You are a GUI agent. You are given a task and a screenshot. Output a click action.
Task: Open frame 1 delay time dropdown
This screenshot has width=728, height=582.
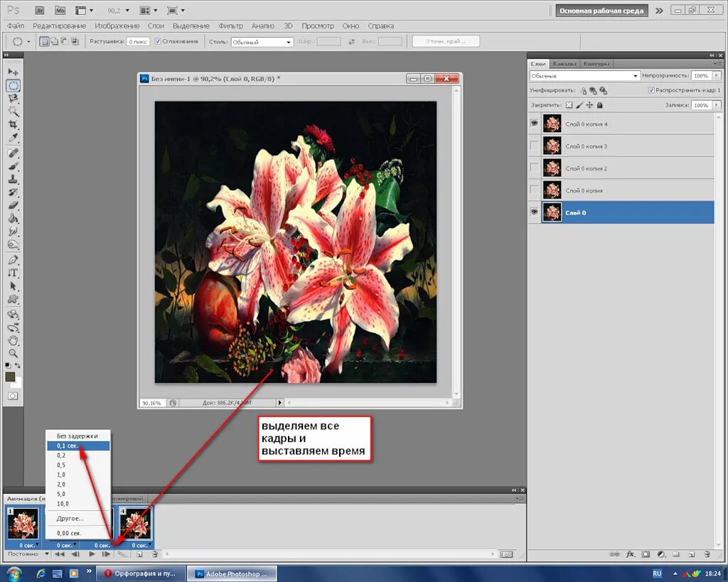click(28, 545)
